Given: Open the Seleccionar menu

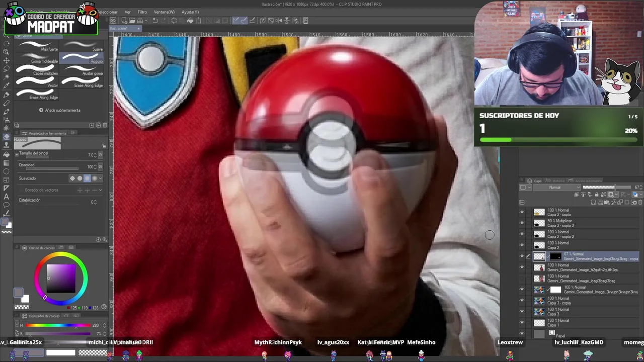Looking at the screenshot, I should 107,12.
